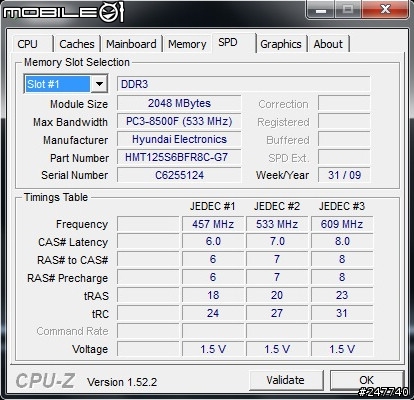414x400 pixels.
Task: Select the 609 MHz frequency cell
Action: click(x=342, y=224)
